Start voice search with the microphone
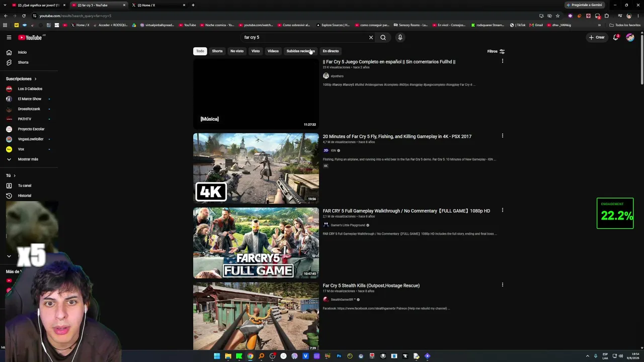The image size is (644, 362). (x=400, y=37)
